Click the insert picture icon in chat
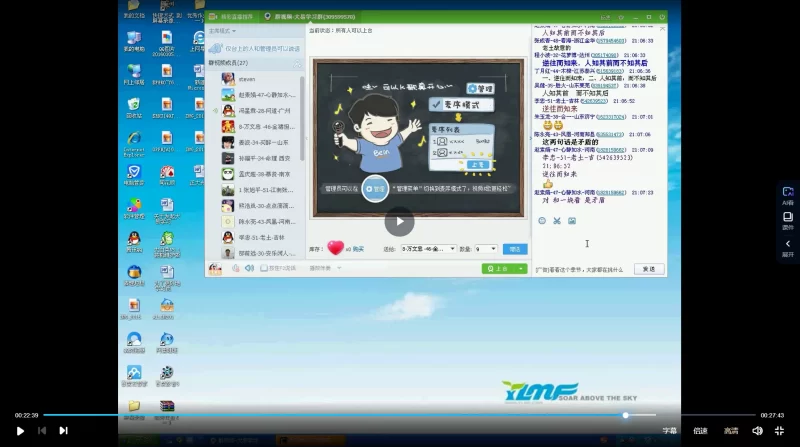 click(572, 221)
